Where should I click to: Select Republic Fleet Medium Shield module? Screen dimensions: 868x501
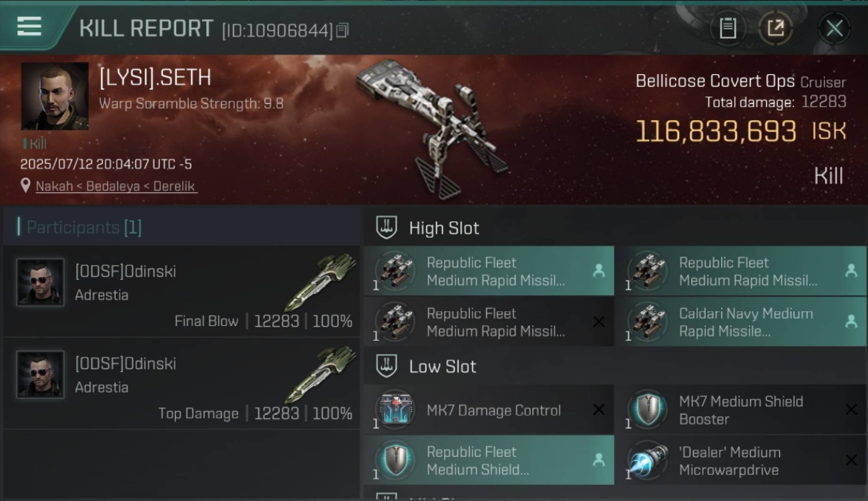pyautogui.click(x=489, y=460)
